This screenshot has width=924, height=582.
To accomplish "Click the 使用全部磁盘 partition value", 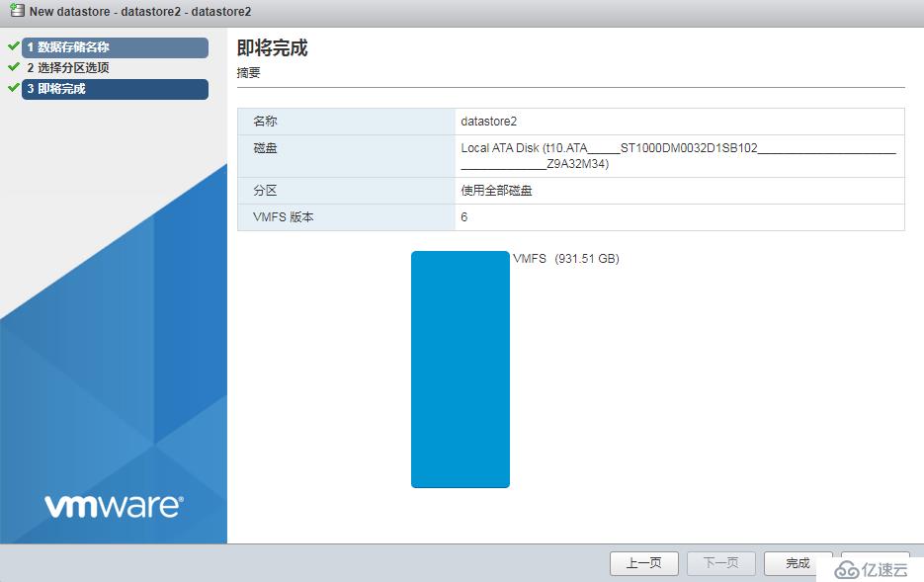I will [x=496, y=191].
